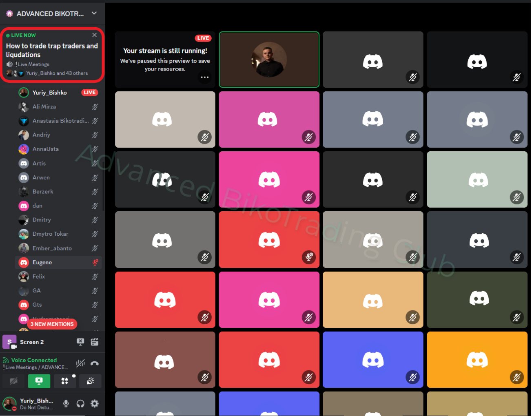Click Ember_abanto's muted microphone icon

95,248
